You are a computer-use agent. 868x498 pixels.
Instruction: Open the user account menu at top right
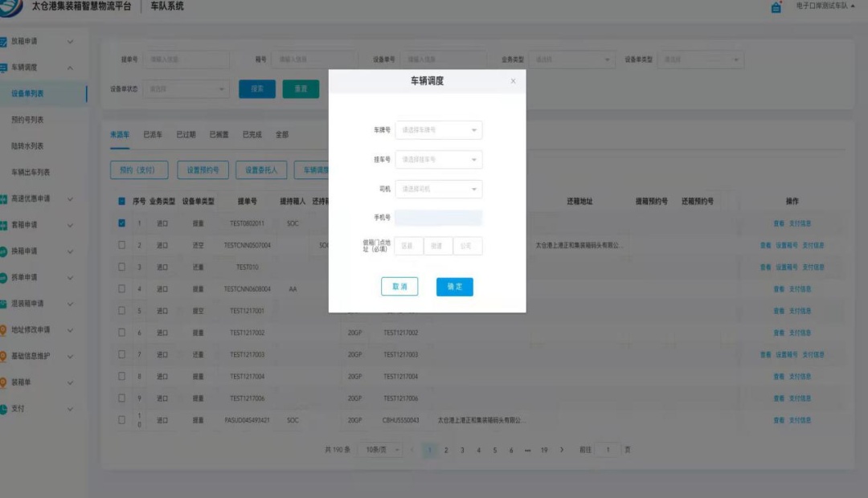pos(825,6)
